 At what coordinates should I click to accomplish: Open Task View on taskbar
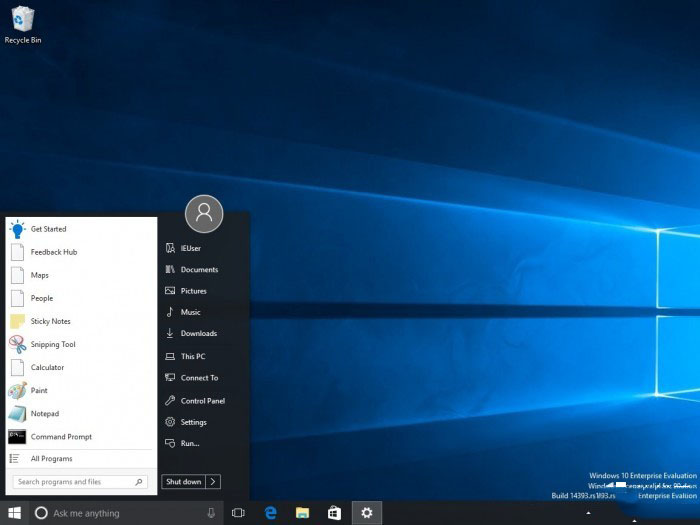pos(238,513)
